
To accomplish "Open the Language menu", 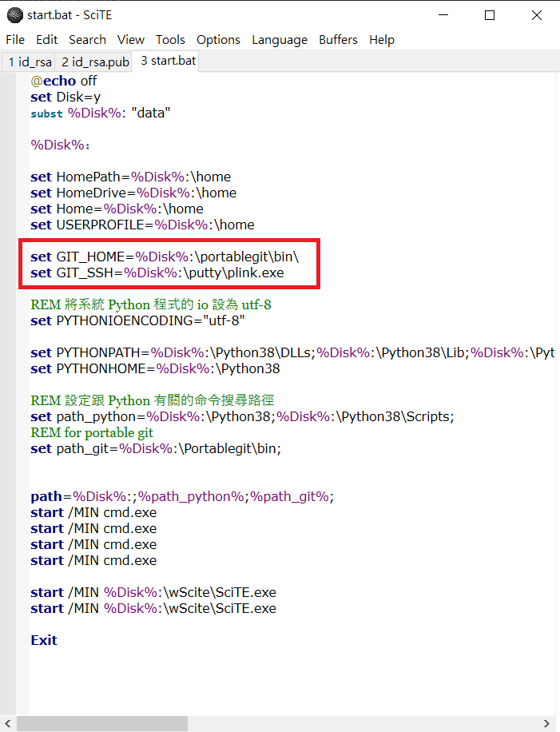I will pos(280,40).
